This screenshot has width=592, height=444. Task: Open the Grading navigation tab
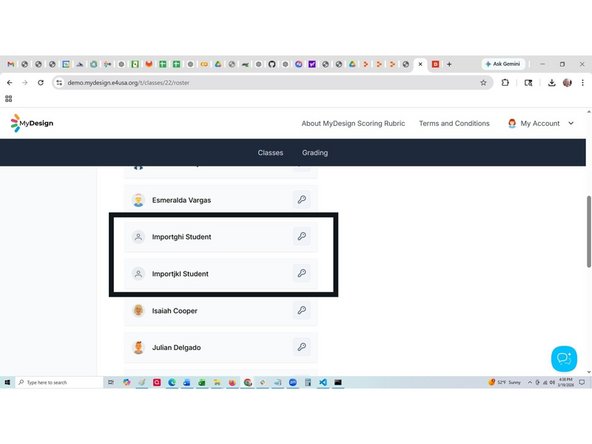click(315, 153)
